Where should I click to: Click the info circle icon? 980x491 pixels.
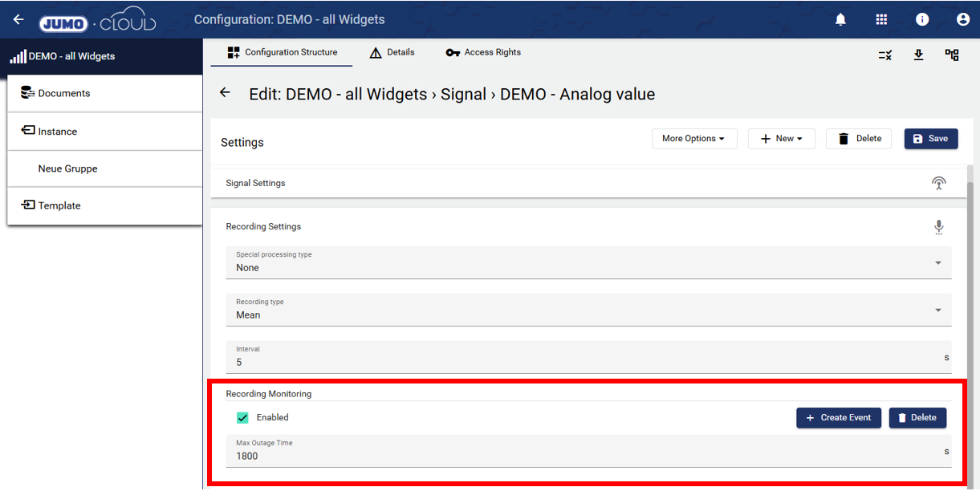[922, 19]
